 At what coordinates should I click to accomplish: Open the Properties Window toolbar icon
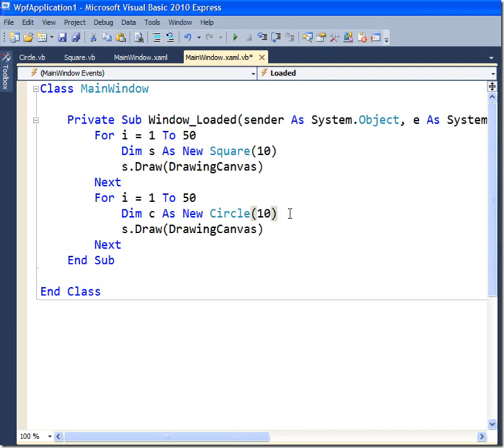[321, 38]
